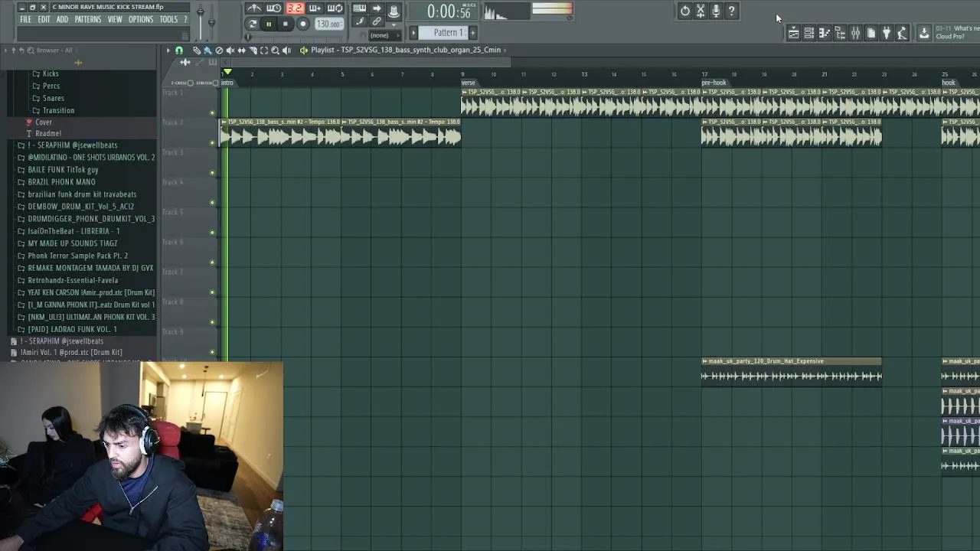This screenshot has height=551, width=980.
Task: Expand the Transition folder
Action: [58, 110]
